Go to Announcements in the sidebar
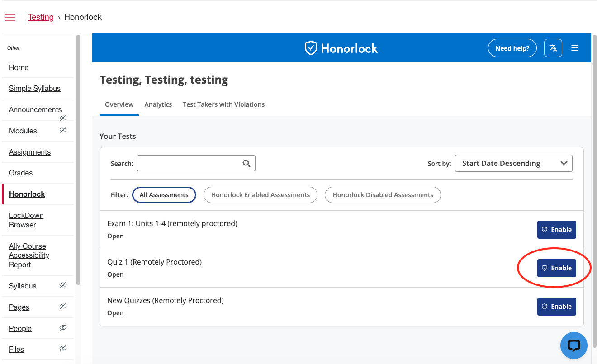Screen dimensions: 597x364 [35, 109]
